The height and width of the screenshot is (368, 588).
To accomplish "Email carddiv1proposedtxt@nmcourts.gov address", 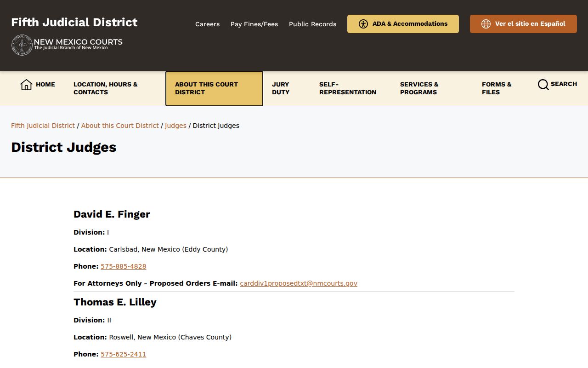I will click(299, 283).
